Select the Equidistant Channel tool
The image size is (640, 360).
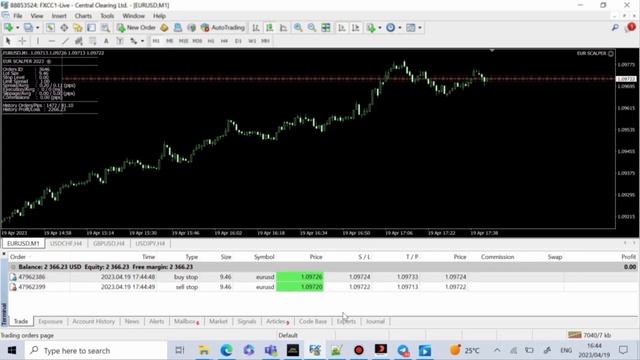pyautogui.click(x=79, y=41)
